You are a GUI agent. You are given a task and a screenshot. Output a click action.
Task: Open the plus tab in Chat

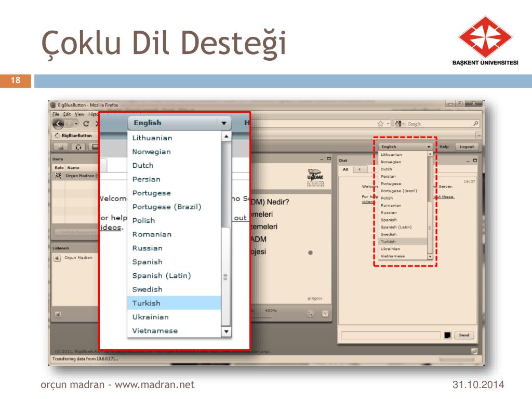360,169
